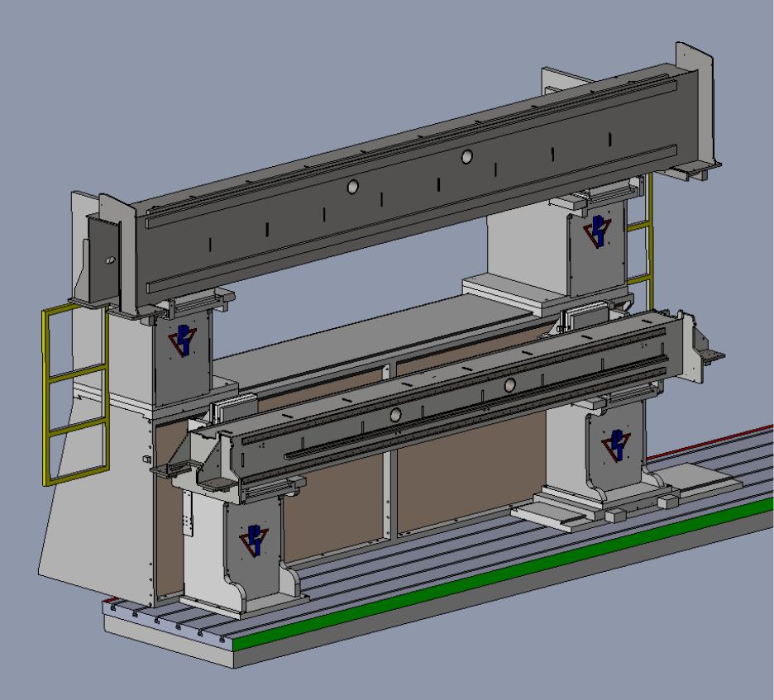The height and width of the screenshot is (700, 774).
Task: Click the left circular hole in upper beam
Action: point(352,188)
